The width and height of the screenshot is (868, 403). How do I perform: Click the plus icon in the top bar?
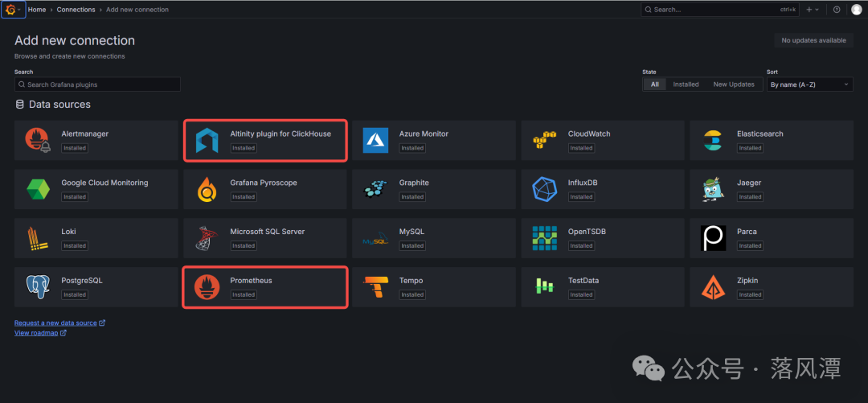[809, 10]
